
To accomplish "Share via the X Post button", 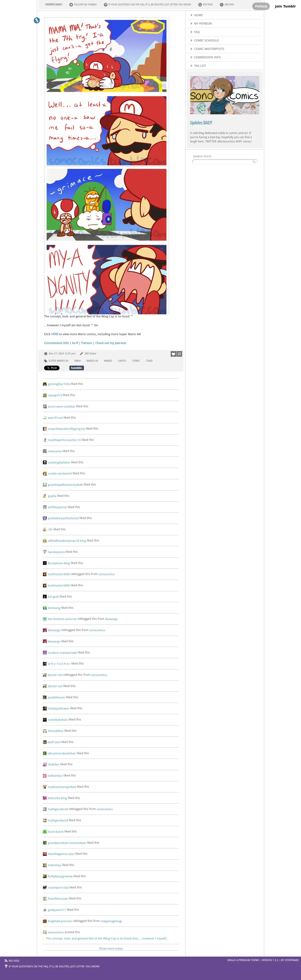I will (52, 368).
